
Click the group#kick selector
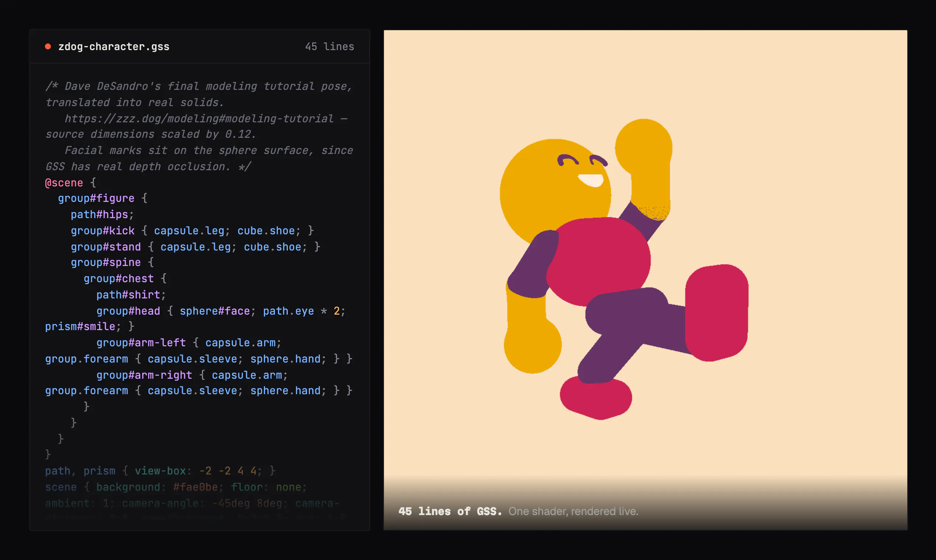(102, 231)
